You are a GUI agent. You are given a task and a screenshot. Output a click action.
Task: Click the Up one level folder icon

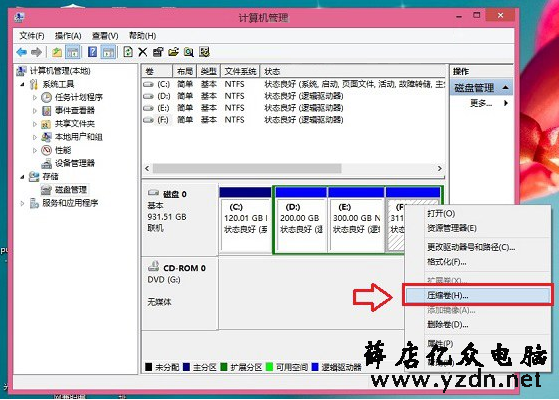57,52
